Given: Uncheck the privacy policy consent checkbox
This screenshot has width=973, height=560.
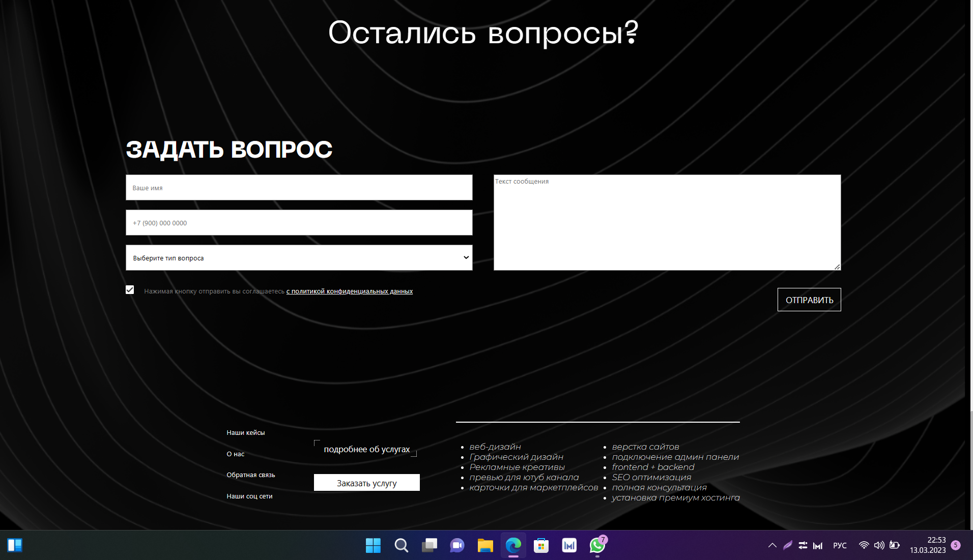Looking at the screenshot, I should (130, 289).
